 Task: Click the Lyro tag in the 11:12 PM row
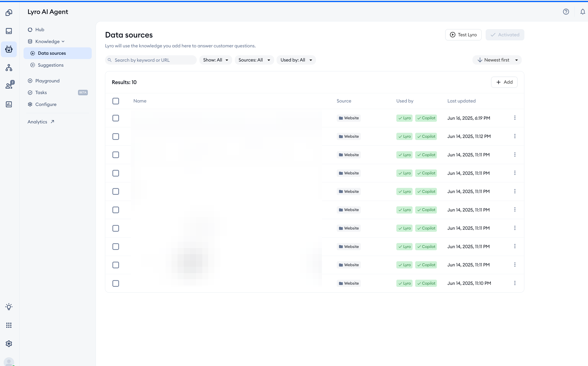click(x=405, y=137)
